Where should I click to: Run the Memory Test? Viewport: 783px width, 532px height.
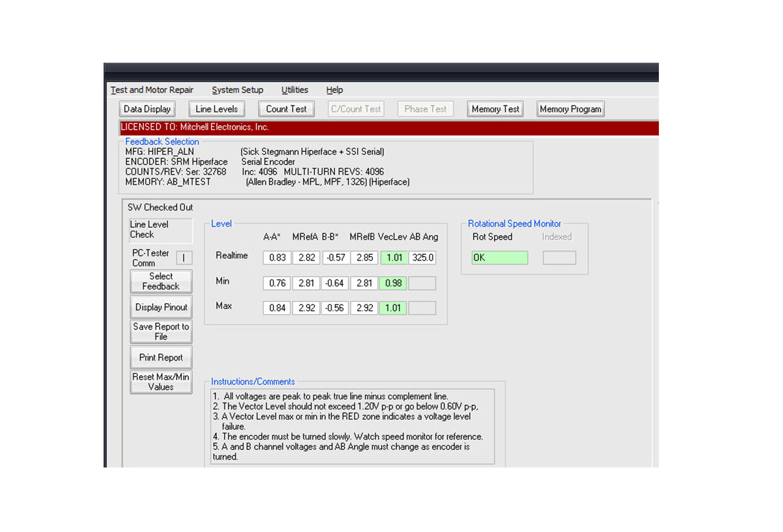click(x=495, y=109)
